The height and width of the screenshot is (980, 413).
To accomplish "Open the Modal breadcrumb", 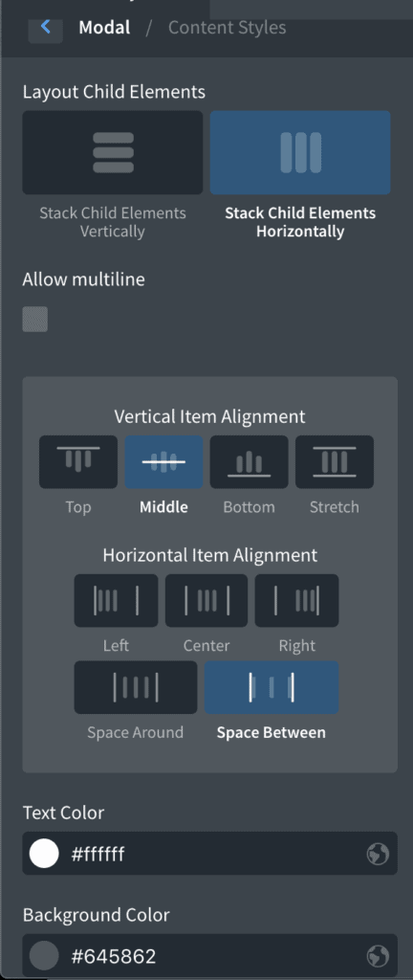I will point(104,28).
